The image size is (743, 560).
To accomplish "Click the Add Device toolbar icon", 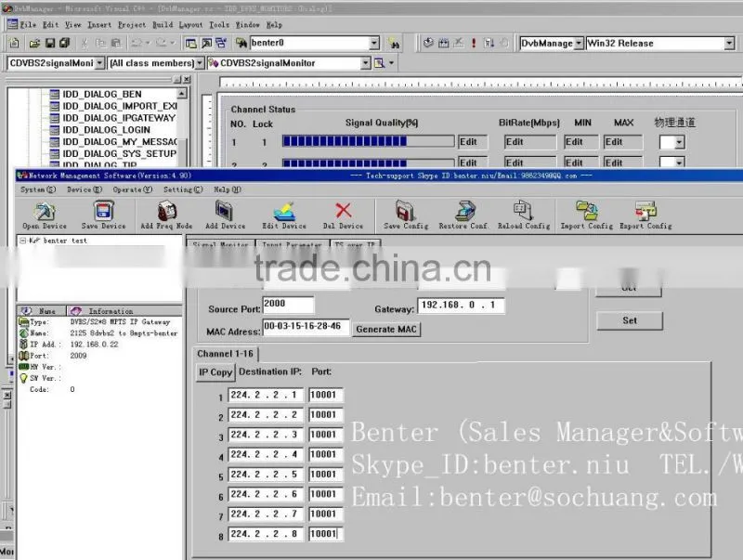I will click(225, 211).
